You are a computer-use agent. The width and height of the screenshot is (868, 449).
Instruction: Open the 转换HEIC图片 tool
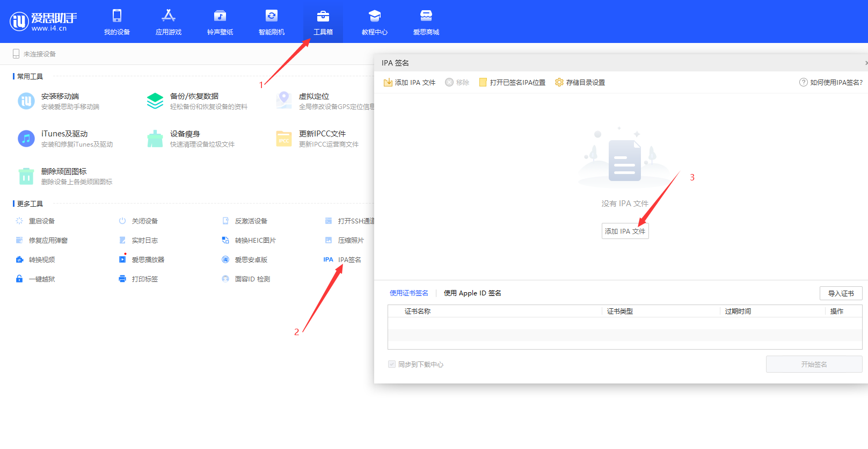tap(249, 240)
